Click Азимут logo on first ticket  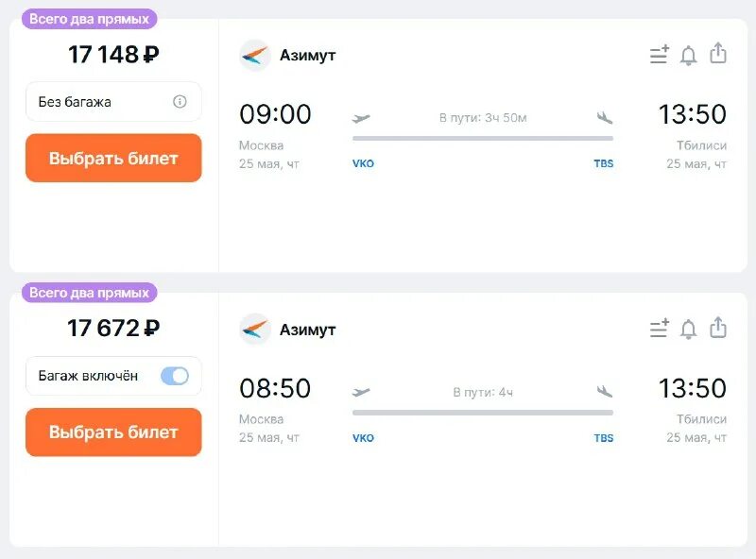[x=255, y=56]
